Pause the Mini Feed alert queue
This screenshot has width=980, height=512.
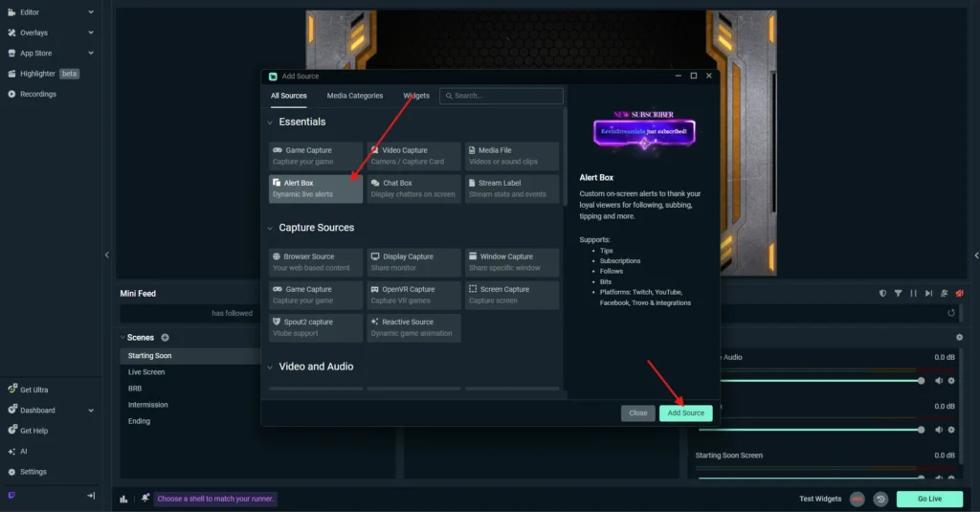(913, 293)
